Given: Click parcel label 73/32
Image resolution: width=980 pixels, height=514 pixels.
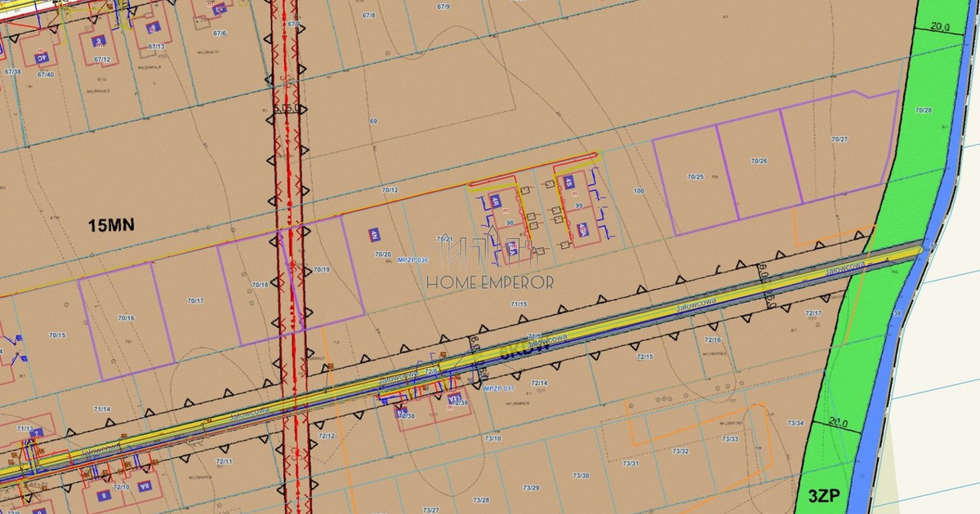Looking at the screenshot, I should (680, 451).
